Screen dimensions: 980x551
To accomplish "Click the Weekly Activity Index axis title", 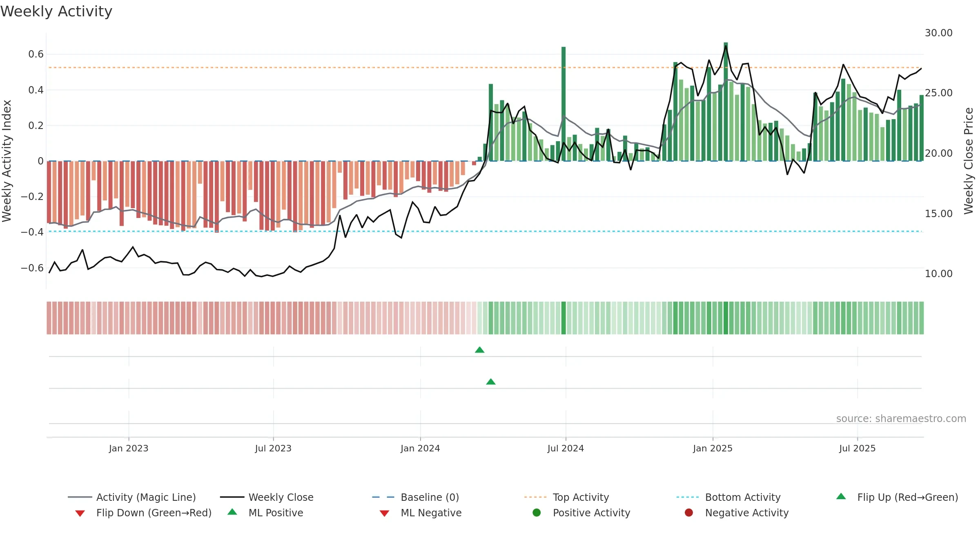I will tap(7, 161).
